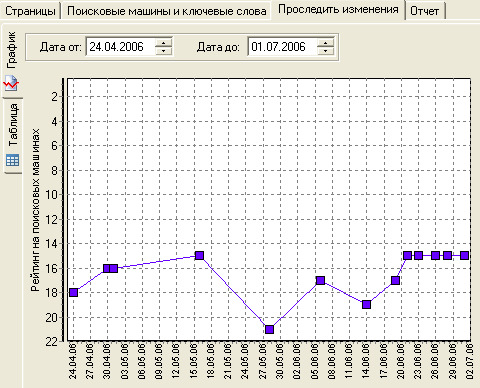Click the x-axis label 24.04.06

72,361
